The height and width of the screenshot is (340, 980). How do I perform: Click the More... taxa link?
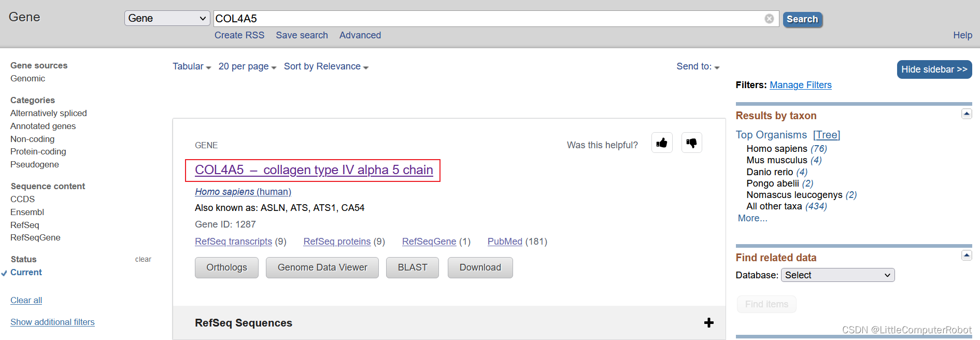(752, 218)
